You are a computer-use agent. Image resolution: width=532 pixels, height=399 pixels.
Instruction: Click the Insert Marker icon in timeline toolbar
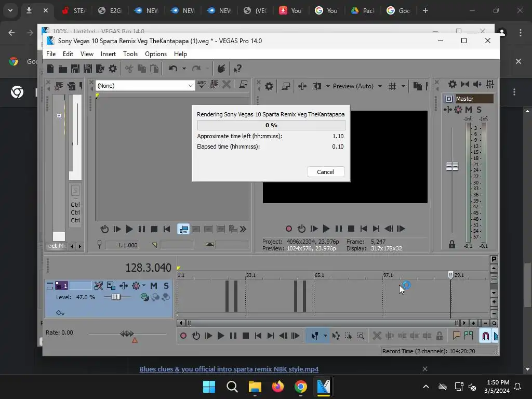point(456,336)
